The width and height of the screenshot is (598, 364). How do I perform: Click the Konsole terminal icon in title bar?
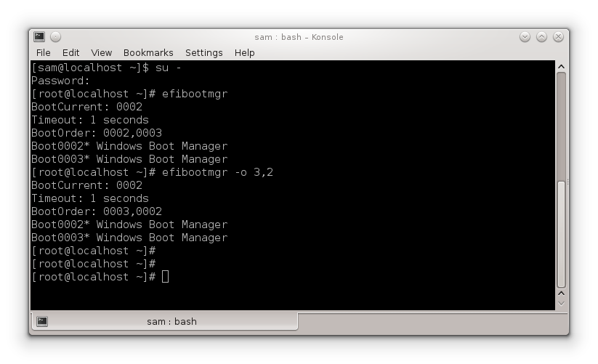(x=39, y=36)
